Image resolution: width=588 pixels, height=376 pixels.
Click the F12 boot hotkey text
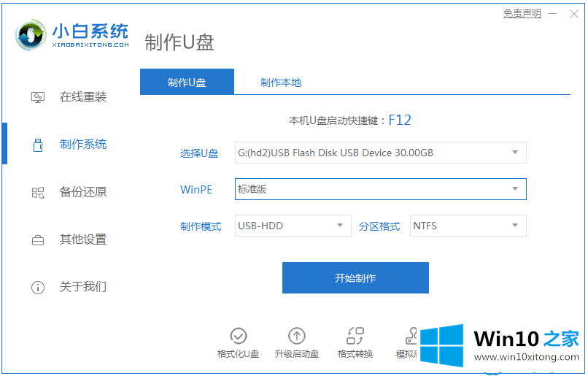pos(400,120)
